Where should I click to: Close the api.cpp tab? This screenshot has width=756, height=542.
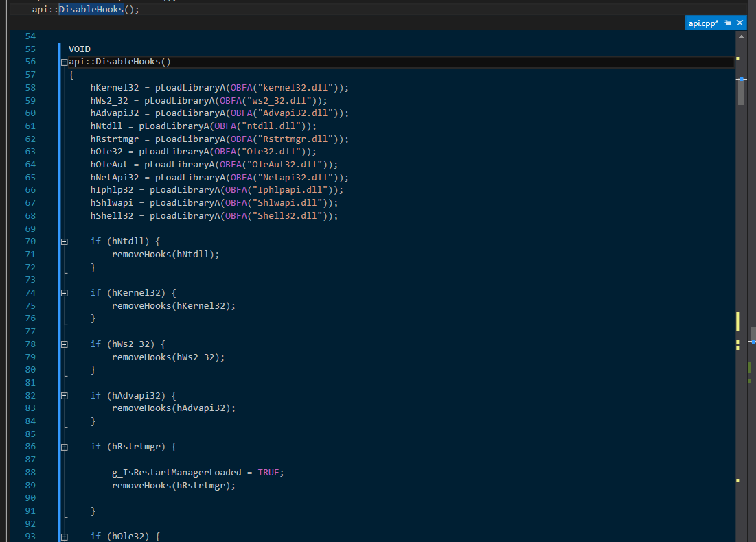click(x=740, y=23)
